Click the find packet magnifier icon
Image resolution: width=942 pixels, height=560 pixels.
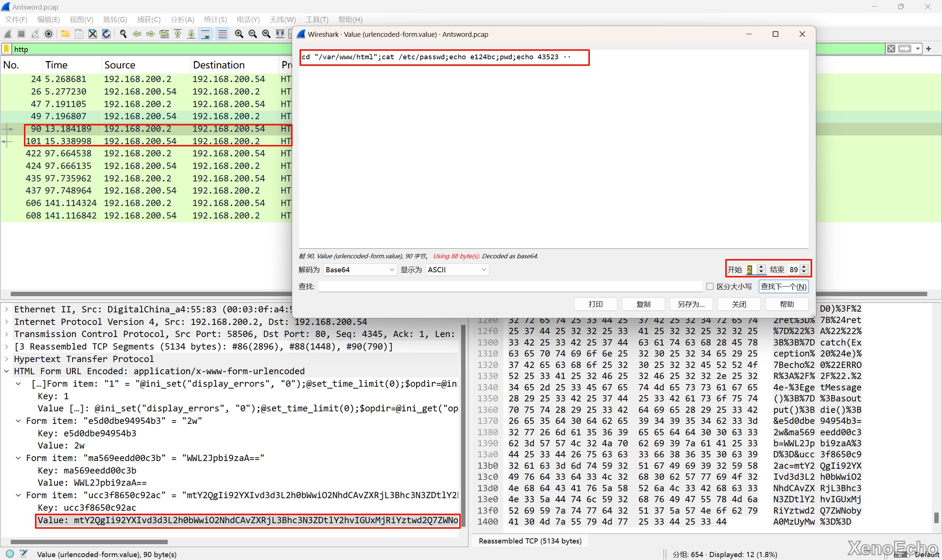(x=123, y=34)
